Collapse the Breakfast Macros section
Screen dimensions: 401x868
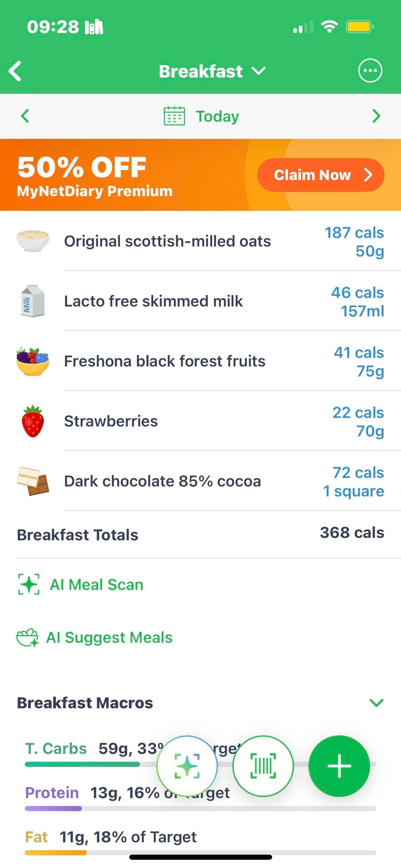(x=376, y=703)
